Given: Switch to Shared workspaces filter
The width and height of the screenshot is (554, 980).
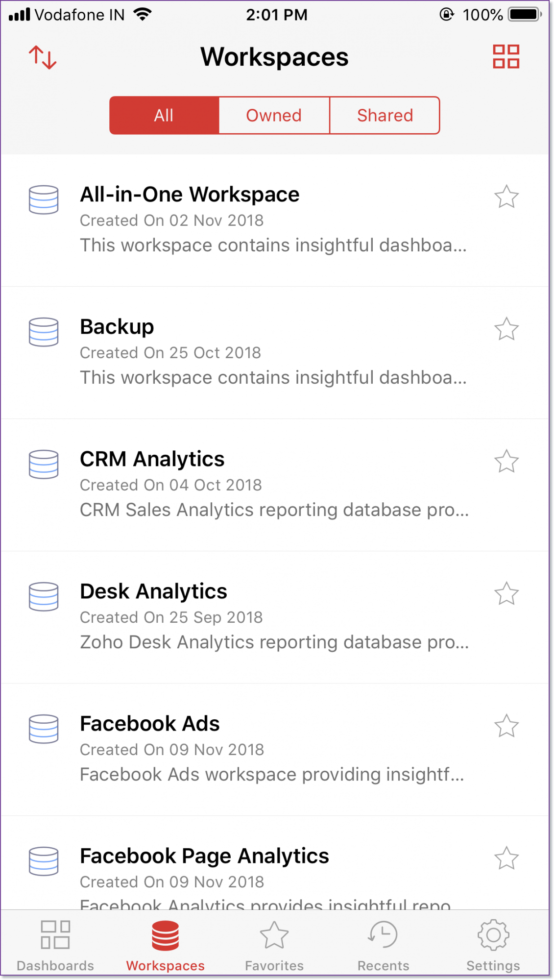Looking at the screenshot, I should 385,116.
